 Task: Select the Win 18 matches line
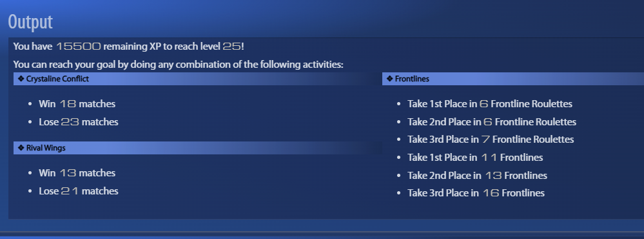(77, 104)
